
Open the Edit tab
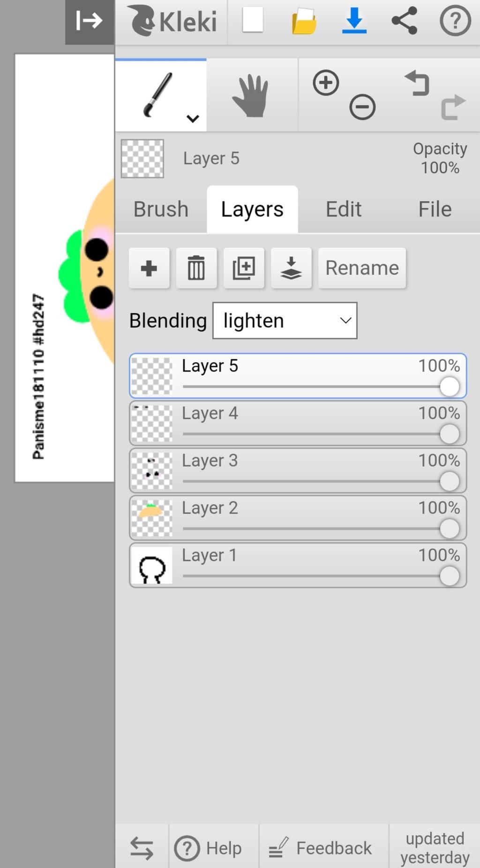[344, 209]
